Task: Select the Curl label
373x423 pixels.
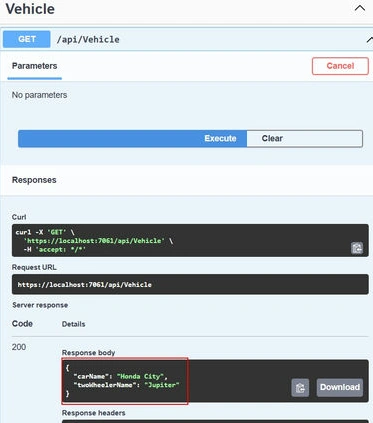Action: point(19,217)
